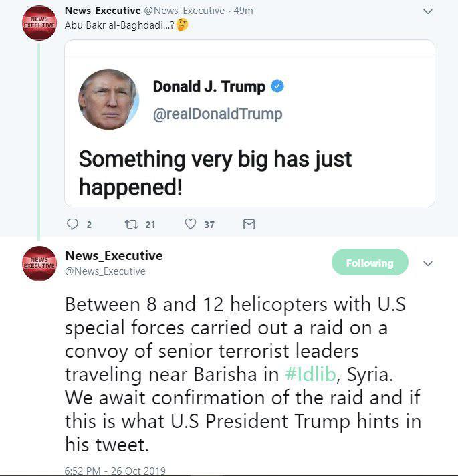The height and width of the screenshot is (476, 458).
Task: Open News_Executive avatar on main tweet
Action: coord(39,263)
